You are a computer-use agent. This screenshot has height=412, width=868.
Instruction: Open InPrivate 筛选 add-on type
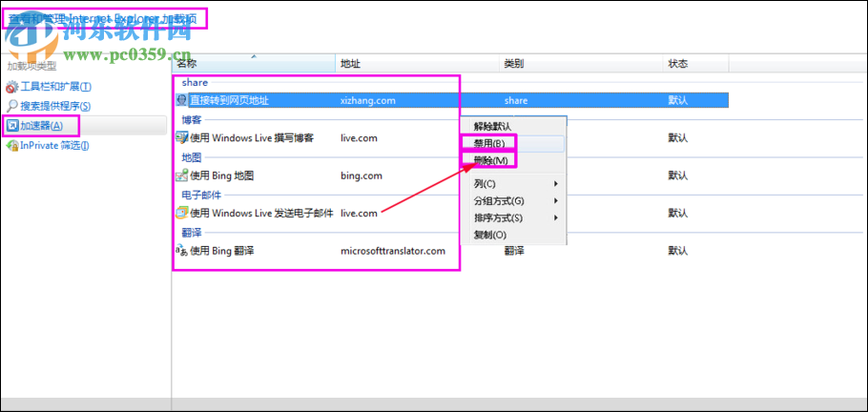54,146
